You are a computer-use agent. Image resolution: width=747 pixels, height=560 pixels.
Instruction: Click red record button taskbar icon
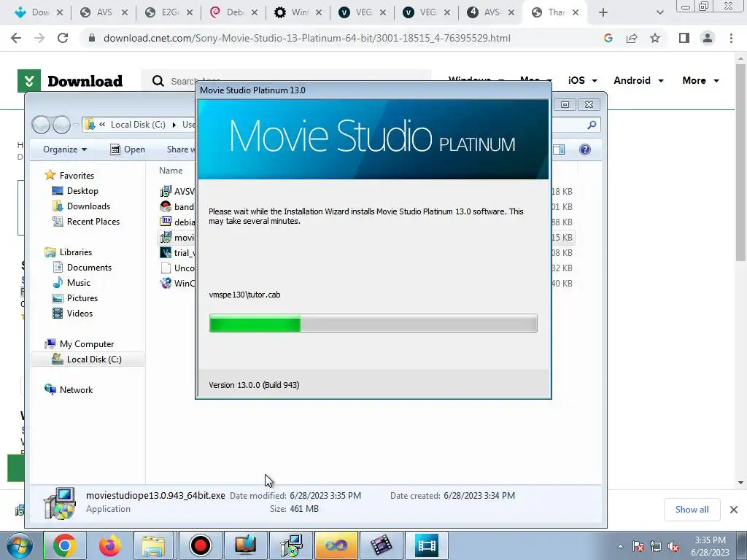[200, 545]
